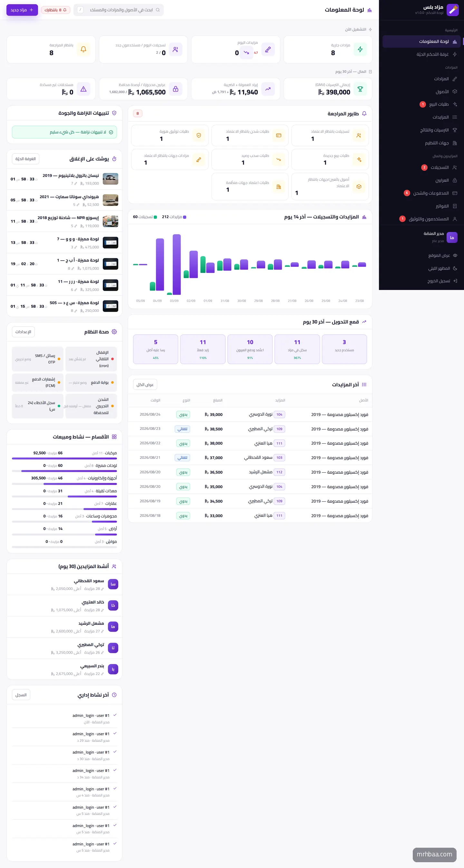Select جهات التنظيم in the sidebar
Screen dimensions: 464x868
click(x=421, y=143)
